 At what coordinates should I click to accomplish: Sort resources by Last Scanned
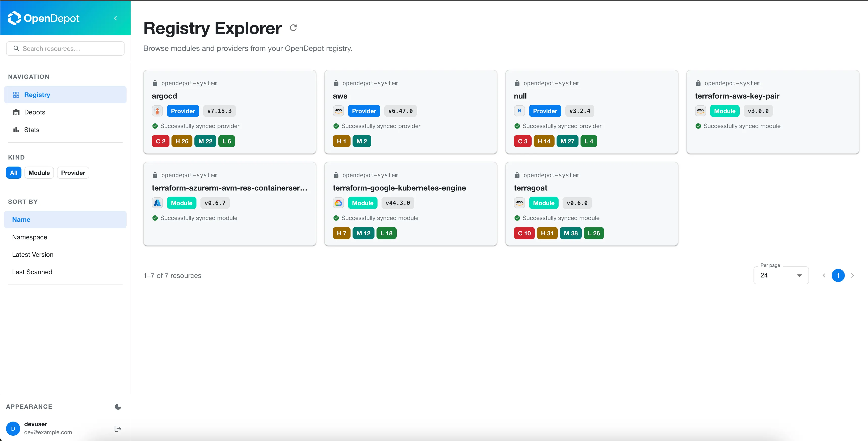click(65, 272)
